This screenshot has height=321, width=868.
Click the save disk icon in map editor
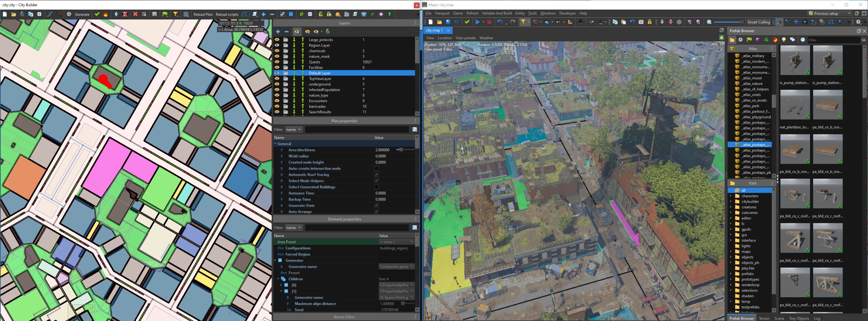pyautogui.click(x=448, y=22)
